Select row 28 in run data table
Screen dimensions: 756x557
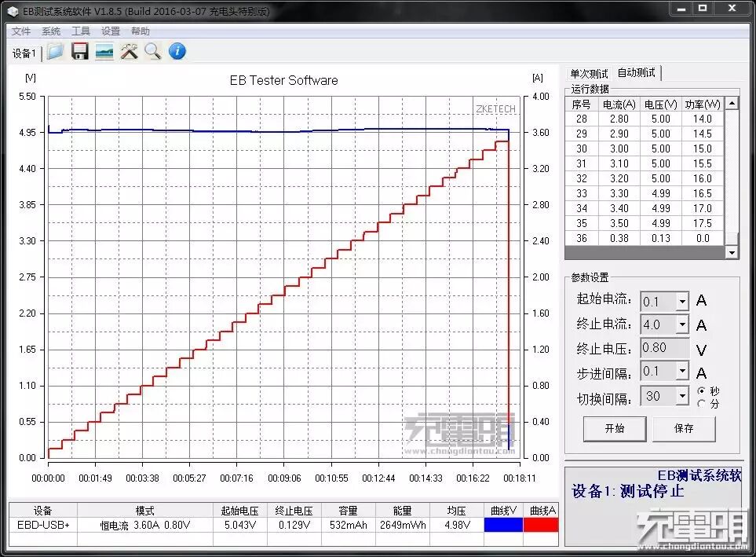(645, 119)
